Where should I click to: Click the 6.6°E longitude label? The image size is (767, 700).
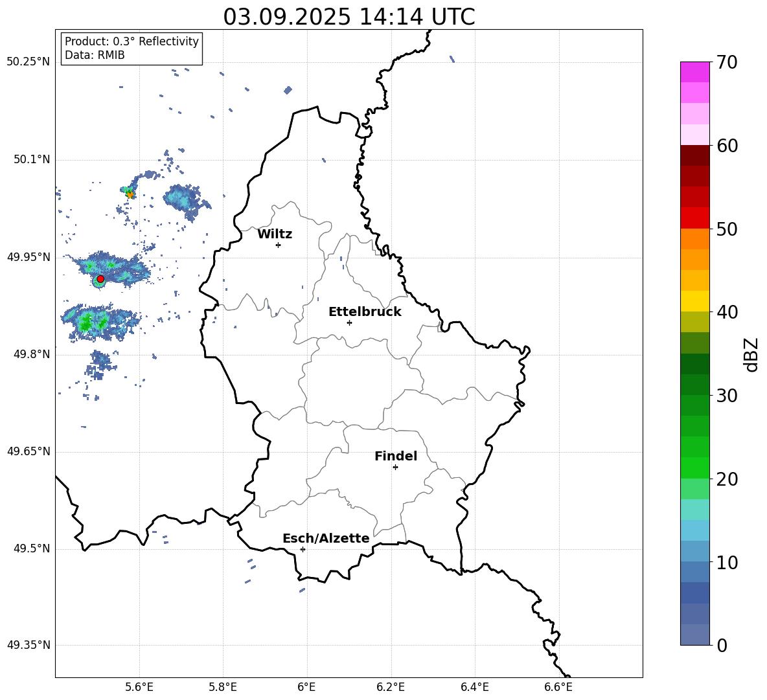coord(558,687)
